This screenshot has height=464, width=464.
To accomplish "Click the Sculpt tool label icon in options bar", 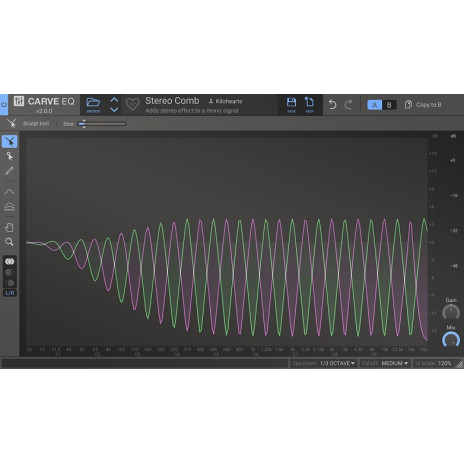I will tap(12, 124).
